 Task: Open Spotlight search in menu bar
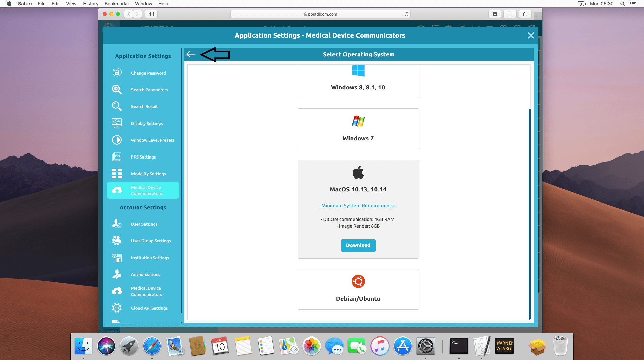pos(623,4)
